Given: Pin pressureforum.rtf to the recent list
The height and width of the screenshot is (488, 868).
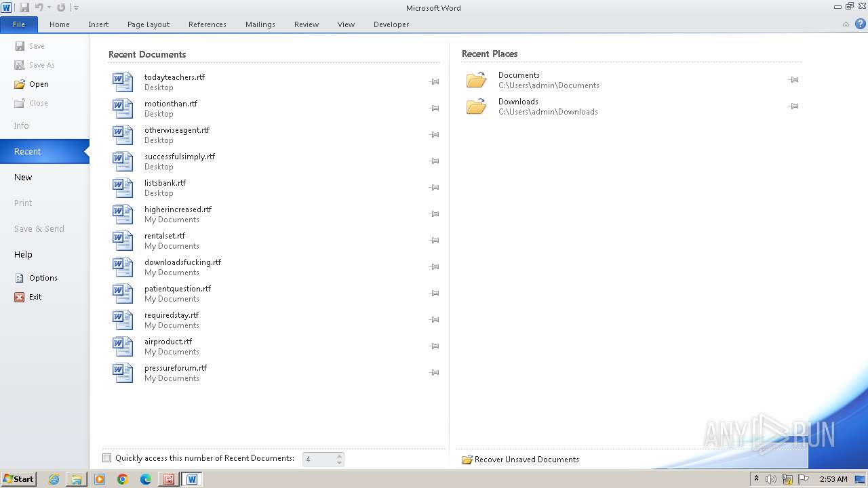Looking at the screenshot, I should point(434,373).
